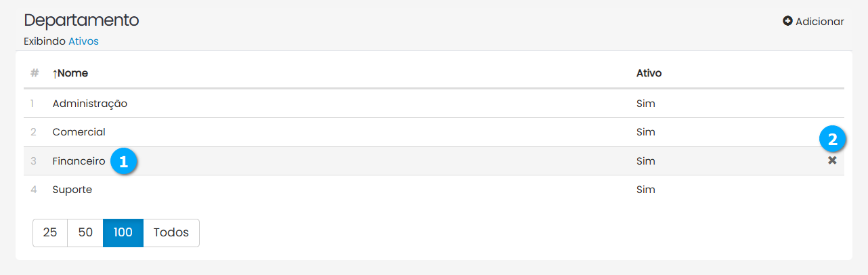Click the # column header

click(35, 73)
